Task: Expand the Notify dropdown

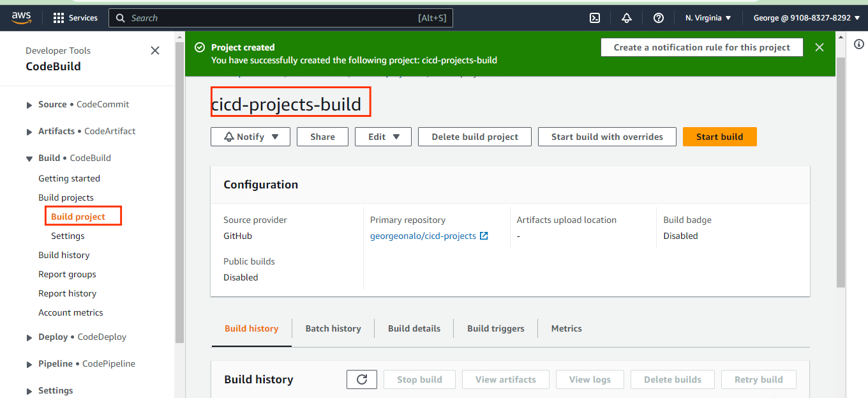Action: (x=250, y=136)
